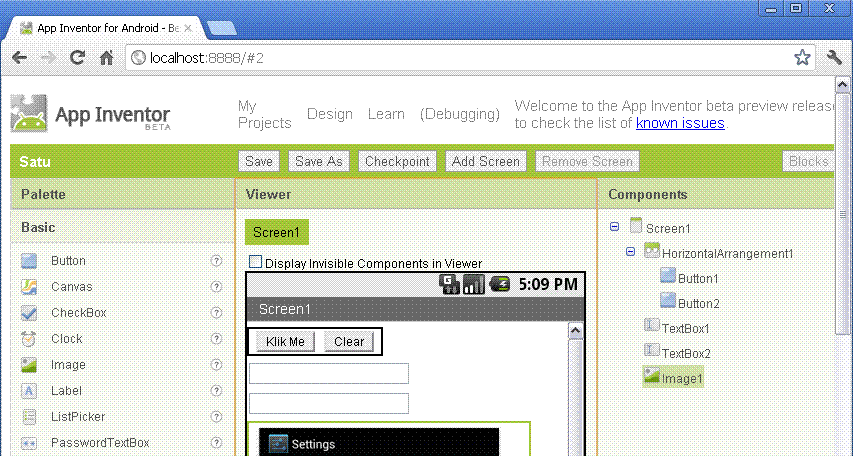Click the PasswordTextBox palette icon

point(29,443)
